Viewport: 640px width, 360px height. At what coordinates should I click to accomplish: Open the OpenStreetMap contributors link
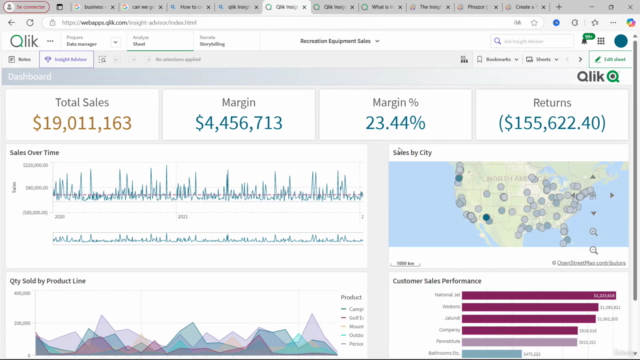pyautogui.click(x=591, y=263)
